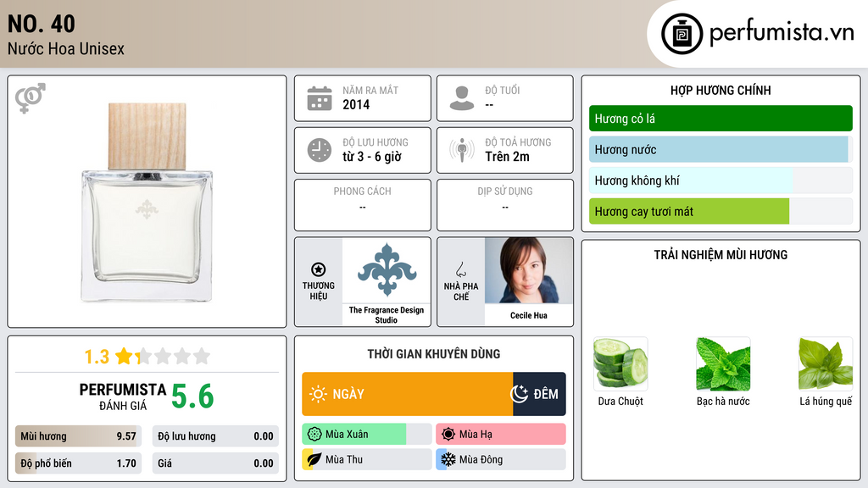Click the Perfumista đánh giá label
868x488 pixels.
(x=123, y=396)
